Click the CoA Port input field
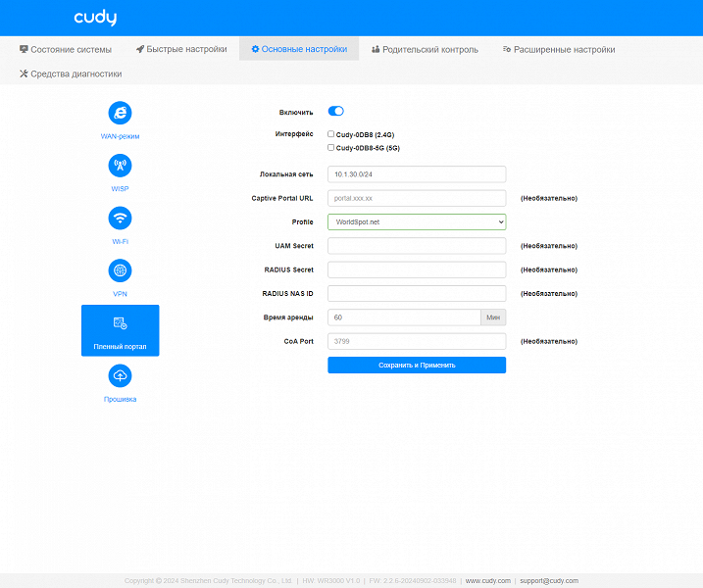Image resolution: width=703 pixels, height=588 pixels. pyautogui.click(x=417, y=341)
